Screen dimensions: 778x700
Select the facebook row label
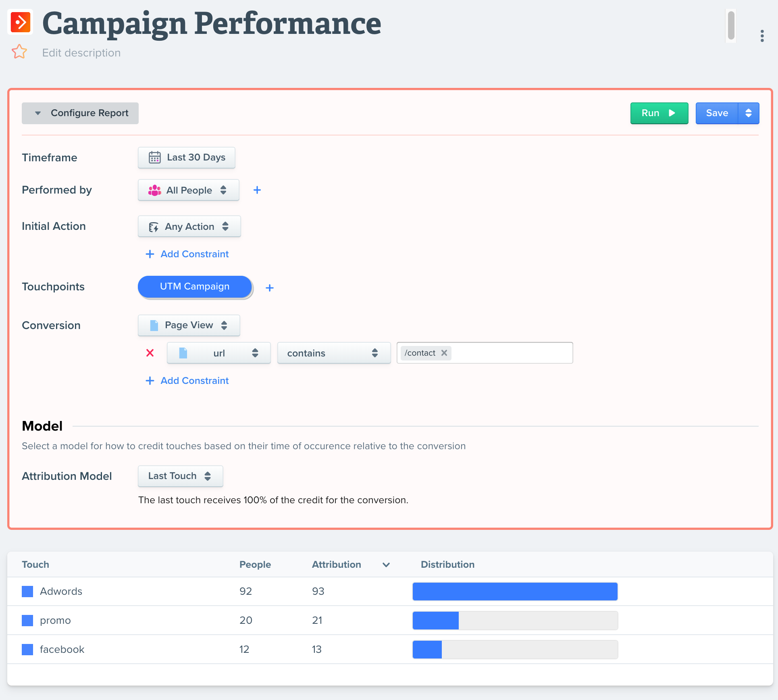click(62, 650)
